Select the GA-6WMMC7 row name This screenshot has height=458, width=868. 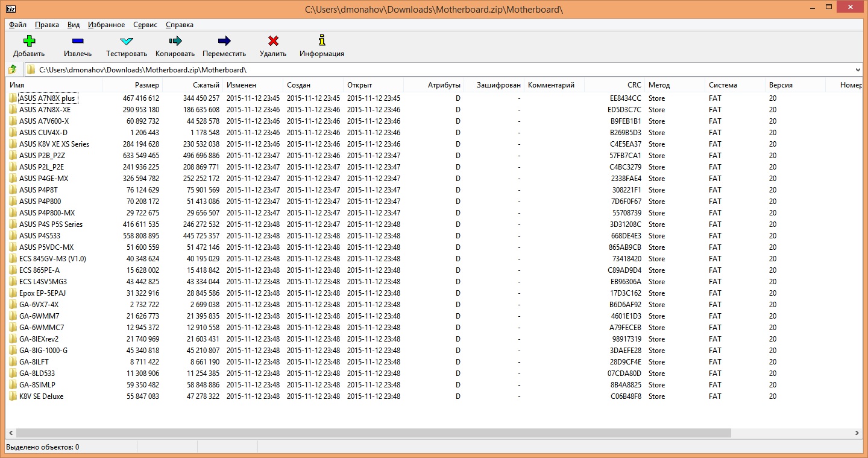[x=42, y=327]
